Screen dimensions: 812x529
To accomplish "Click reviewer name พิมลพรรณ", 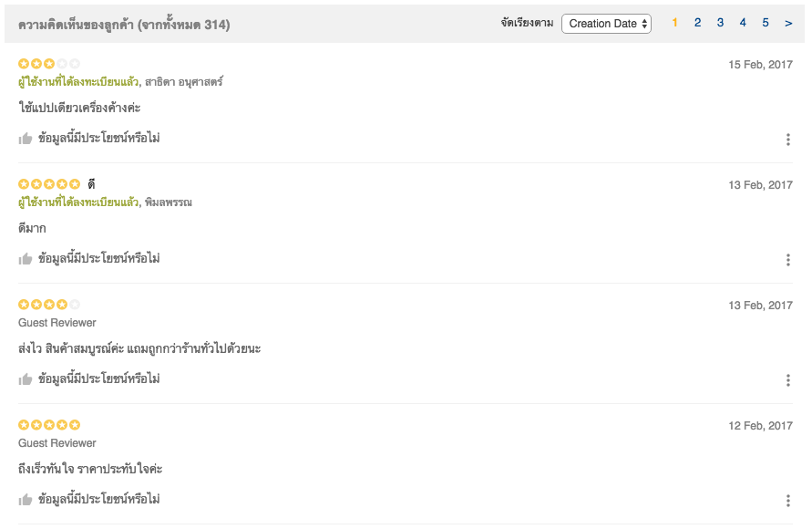I will click(168, 202).
